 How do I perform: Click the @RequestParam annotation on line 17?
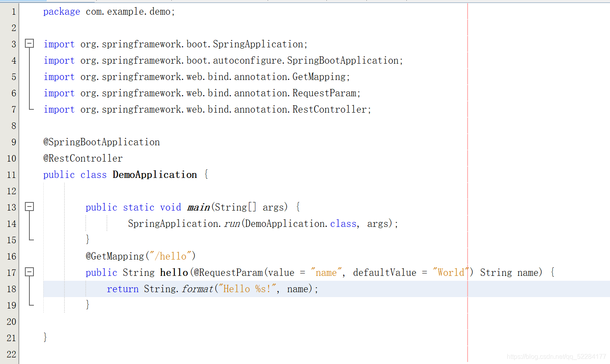[x=228, y=273]
